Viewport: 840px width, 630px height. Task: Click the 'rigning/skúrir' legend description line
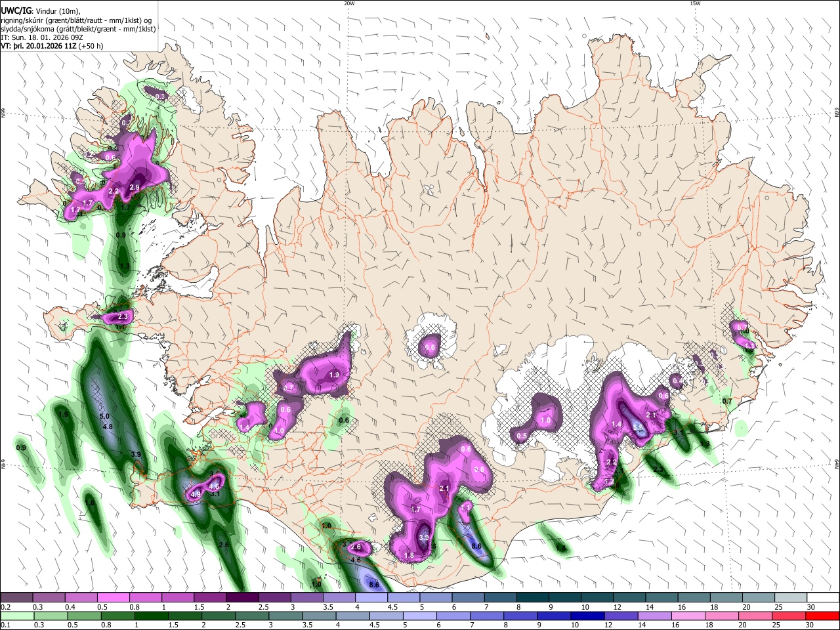76,20
